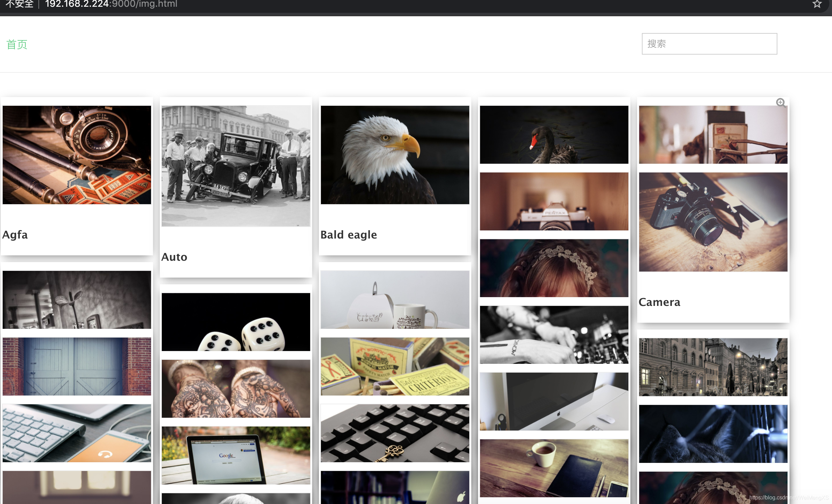The image size is (832, 504).
Task: Select the coffee cup and notebook photo
Action: click(554, 468)
